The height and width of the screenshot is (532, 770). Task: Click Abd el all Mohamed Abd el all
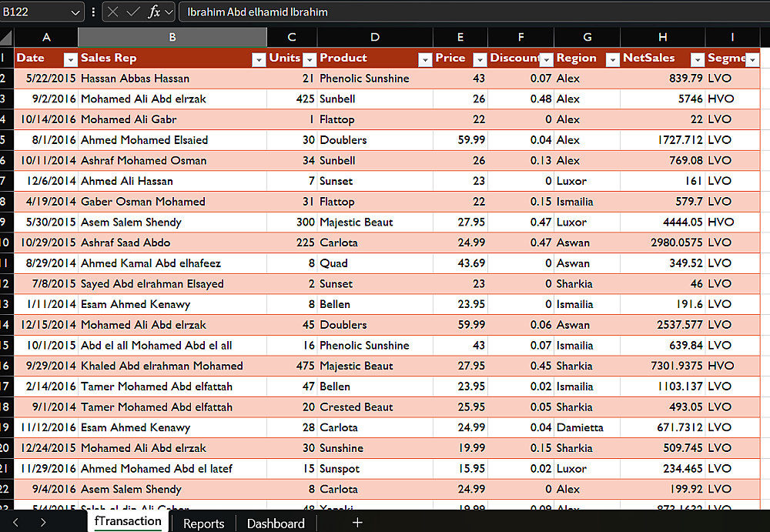click(x=172, y=346)
